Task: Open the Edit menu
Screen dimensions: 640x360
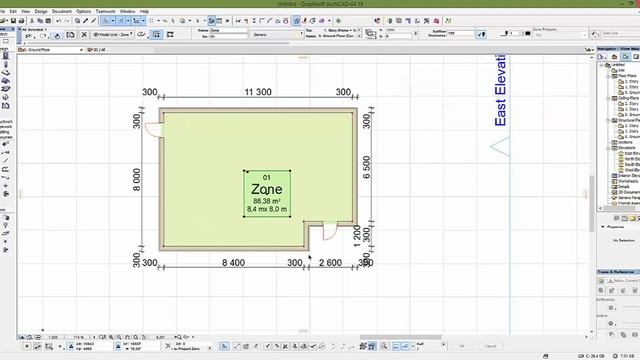Action: coord(13,11)
